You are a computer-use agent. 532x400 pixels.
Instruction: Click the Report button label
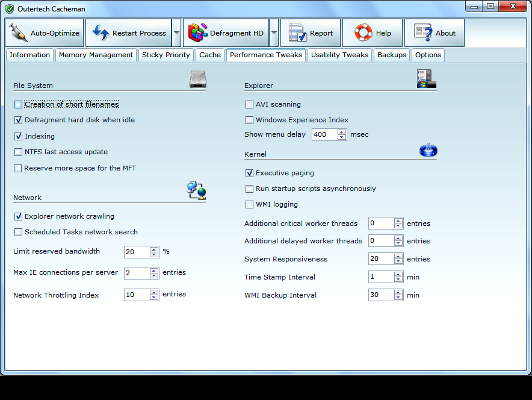tap(321, 33)
